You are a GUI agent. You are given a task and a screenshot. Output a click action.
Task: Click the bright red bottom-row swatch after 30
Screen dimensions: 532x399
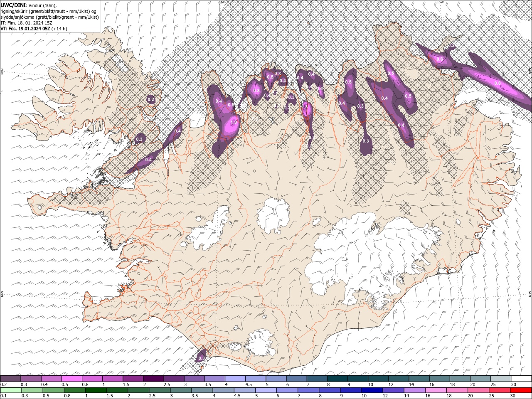[x=521, y=390]
